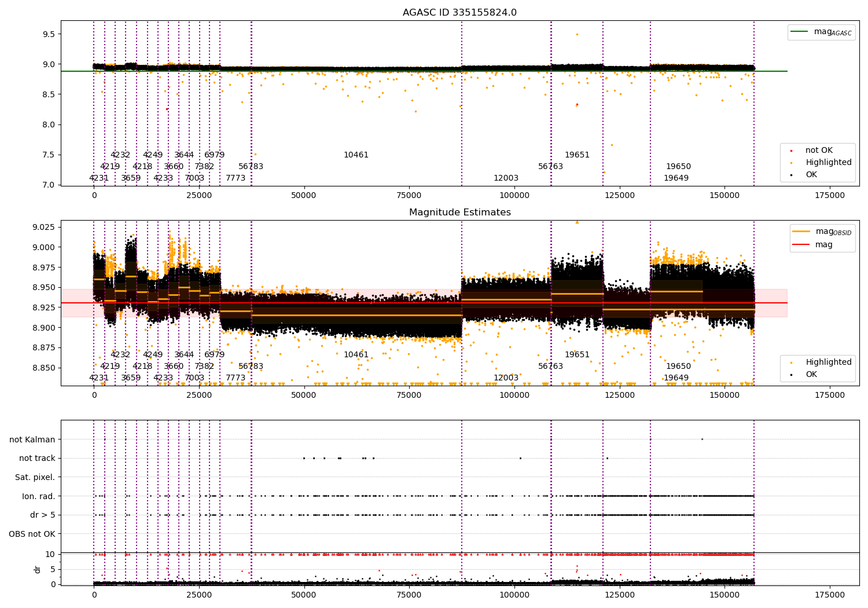
Task: Click the 'Ion. rad.' row label
Action: tap(39, 496)
